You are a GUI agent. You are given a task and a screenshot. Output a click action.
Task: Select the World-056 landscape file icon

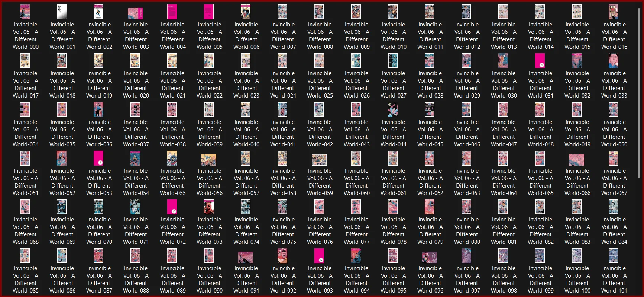[x=209, y=160]
